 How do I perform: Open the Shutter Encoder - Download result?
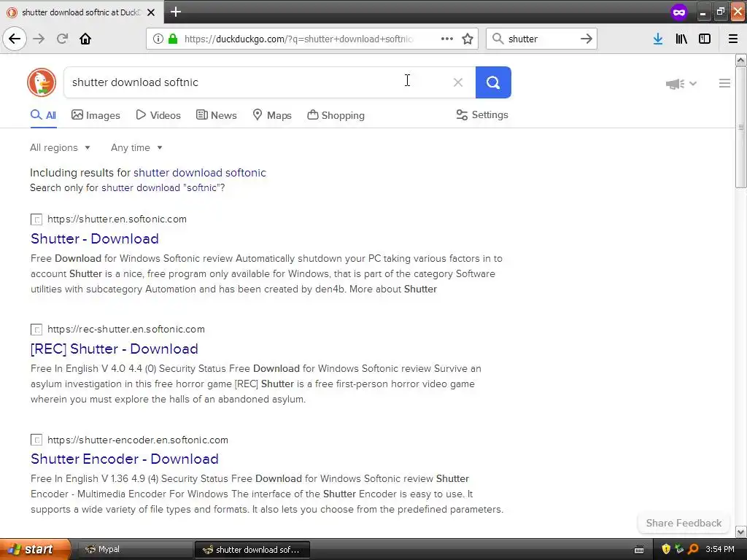click(x=125, y=459)
